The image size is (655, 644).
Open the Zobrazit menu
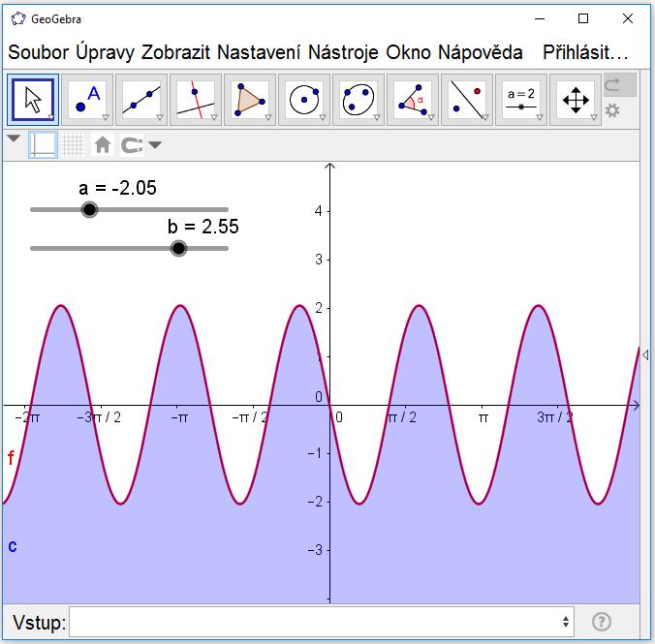(x=175, y=52)
